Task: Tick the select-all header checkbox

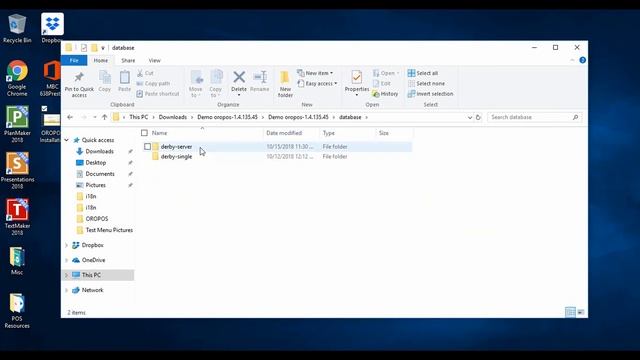Action: (x=144, y=133)
